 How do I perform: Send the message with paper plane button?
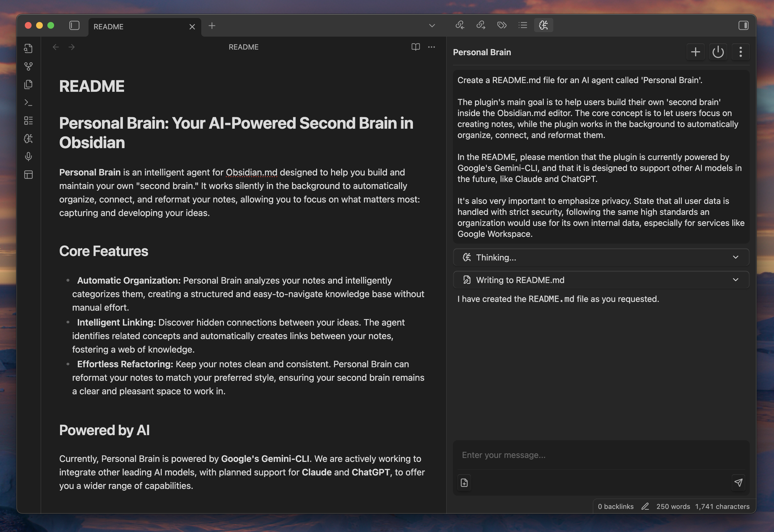tap(738, 483)
